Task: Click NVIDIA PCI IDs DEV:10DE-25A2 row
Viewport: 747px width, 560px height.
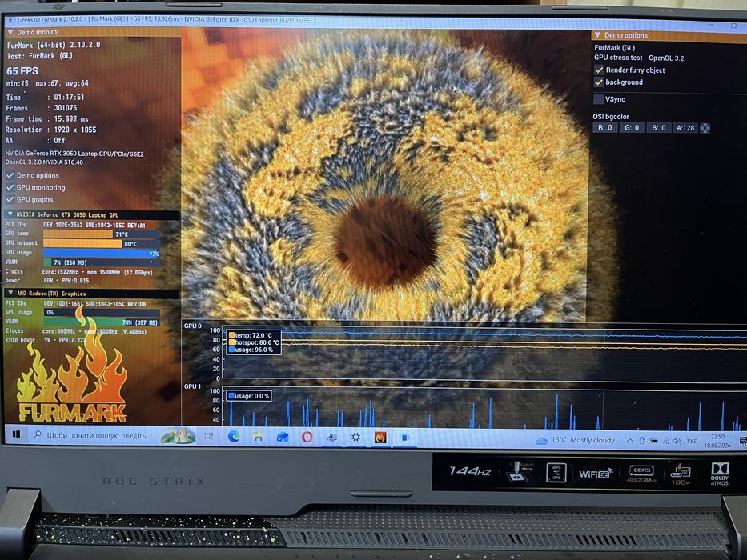Action: click(76, 225)
